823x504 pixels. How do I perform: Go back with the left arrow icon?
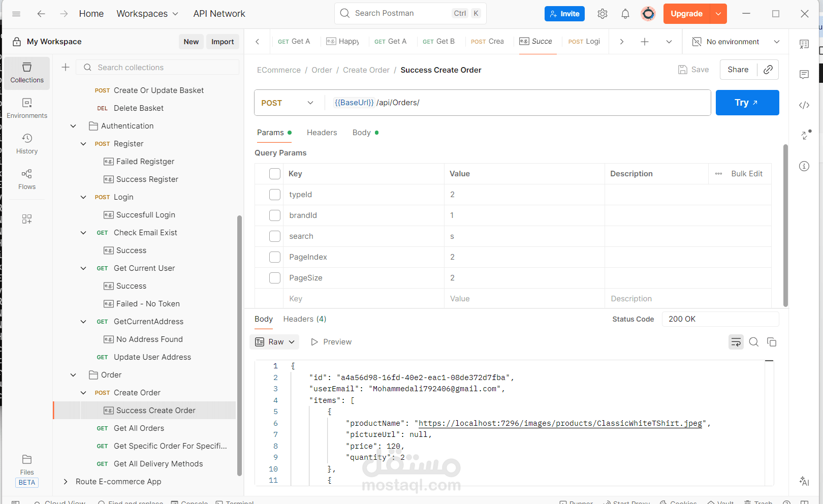click(41, 14)
